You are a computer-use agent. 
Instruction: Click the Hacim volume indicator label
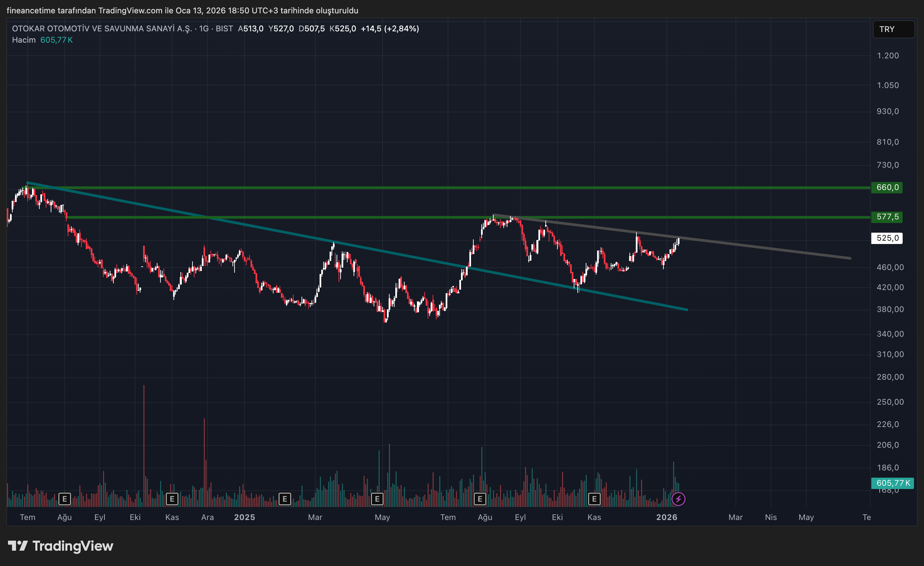tap(24, 40)
